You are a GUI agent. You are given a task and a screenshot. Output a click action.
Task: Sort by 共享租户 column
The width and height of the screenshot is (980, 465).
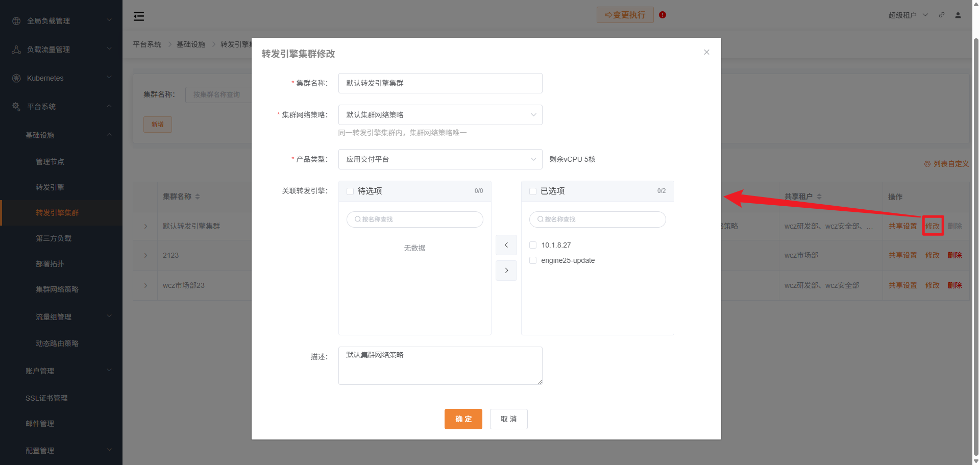tap(819, 197)
